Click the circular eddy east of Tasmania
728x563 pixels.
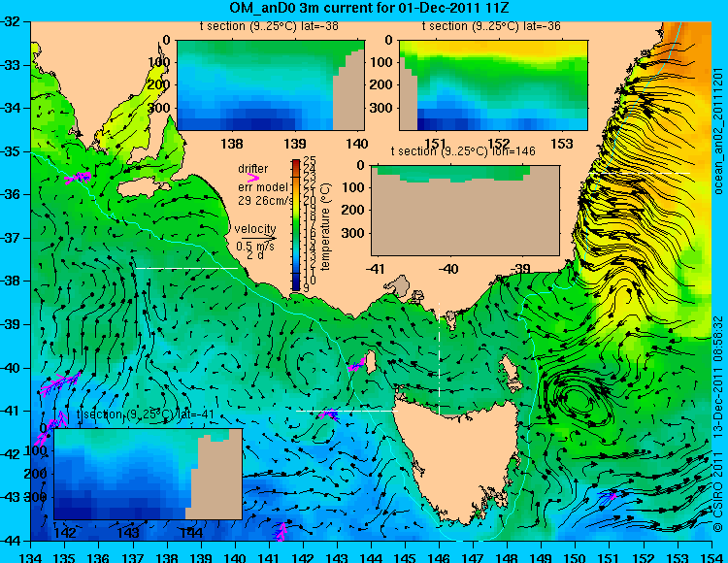(578, 399)
